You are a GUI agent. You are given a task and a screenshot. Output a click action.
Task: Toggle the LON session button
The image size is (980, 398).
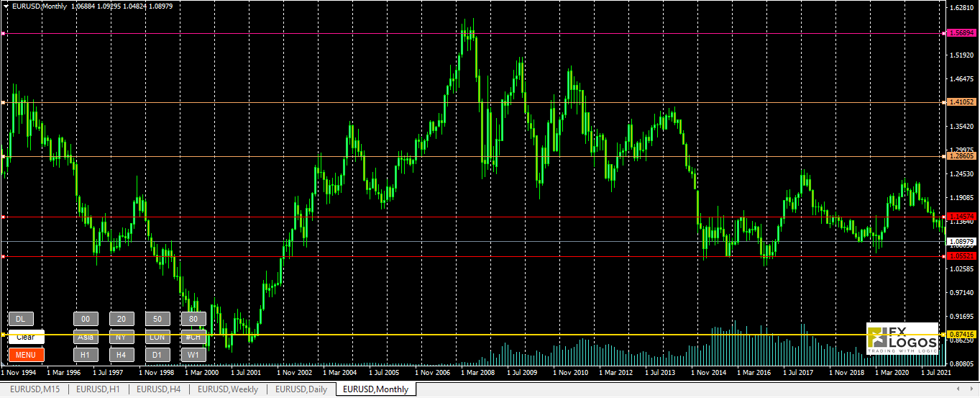tap(157, 337)
